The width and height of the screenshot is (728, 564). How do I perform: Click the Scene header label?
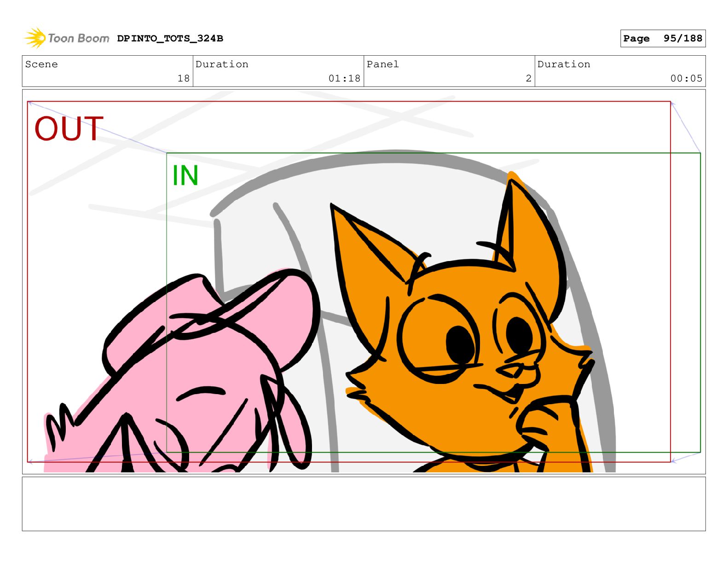pos(41,64)
